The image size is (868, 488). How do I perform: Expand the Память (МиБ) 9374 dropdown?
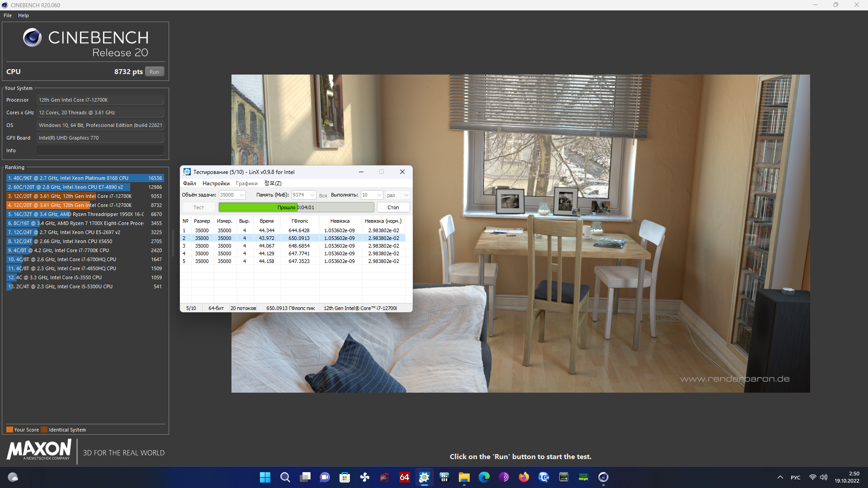tap(312, 195)
